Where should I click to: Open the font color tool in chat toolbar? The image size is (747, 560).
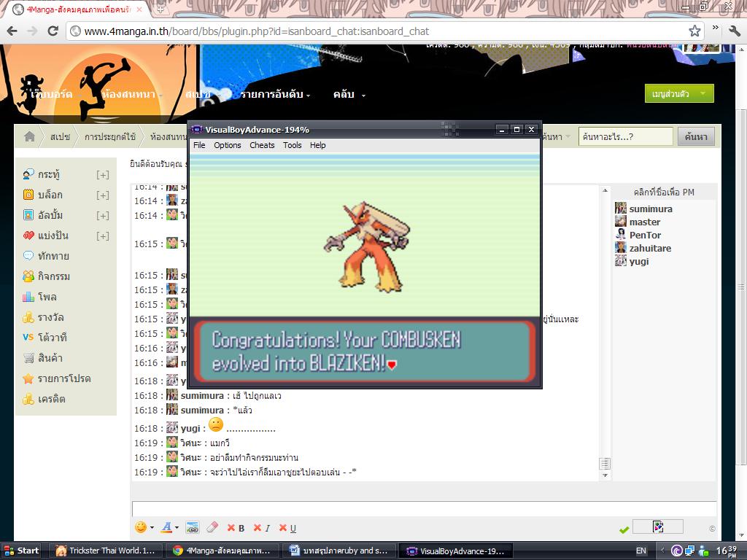point(166,527)
